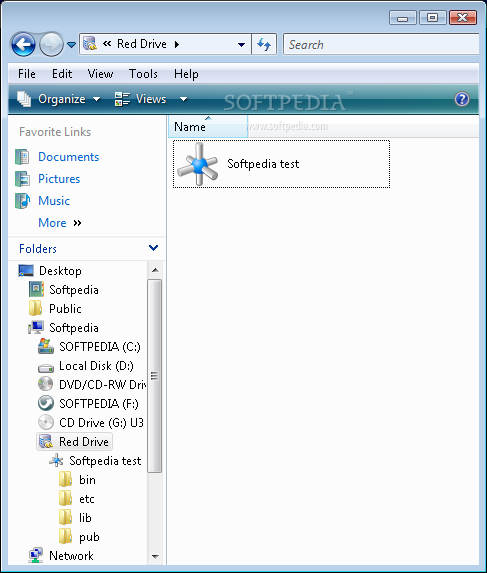Click the SOFTPEDIA (C:) Windows drive icon

click(46, 346)
